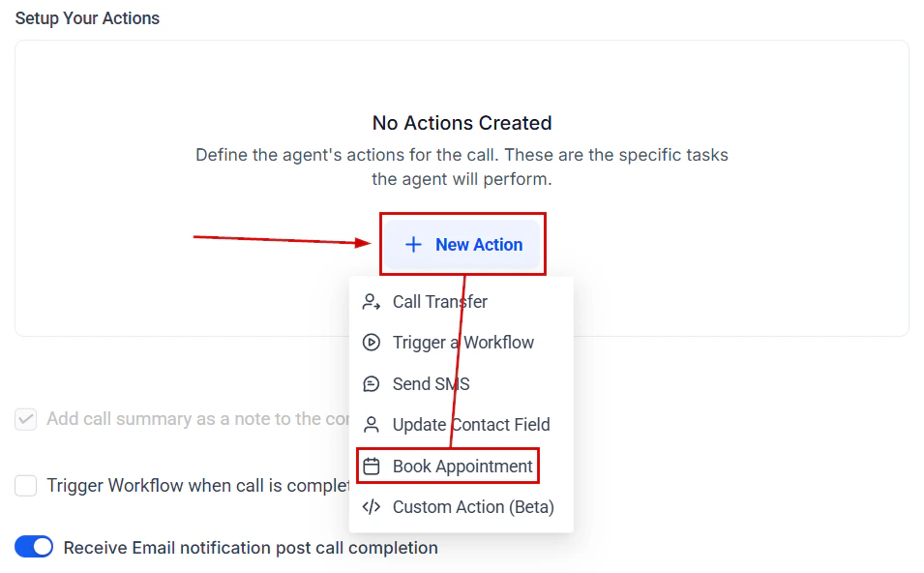The width and height of the screenshot is (924, 573).
Task: Click the calendar icon for Book Appointment
Action: coord(371,466)
